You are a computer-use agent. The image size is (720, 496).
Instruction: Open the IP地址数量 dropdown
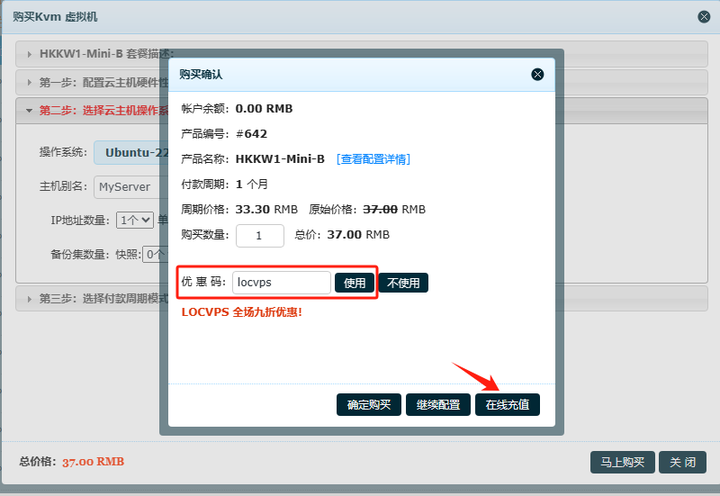click(135, 220)
